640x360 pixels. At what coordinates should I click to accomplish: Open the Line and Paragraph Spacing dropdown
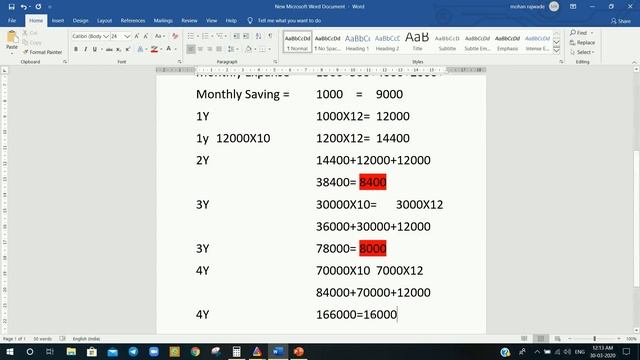pyautogui.click(x=233, y=49)
